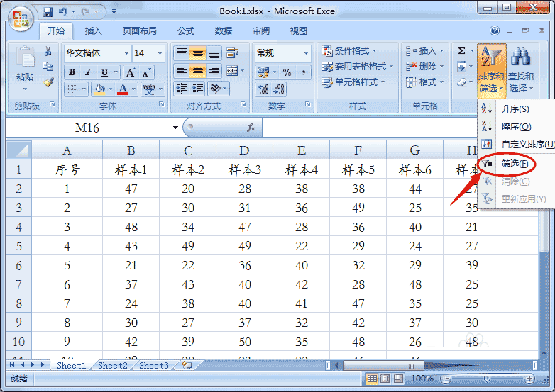Copy selection using the copy icon

(x=48, y=67)
